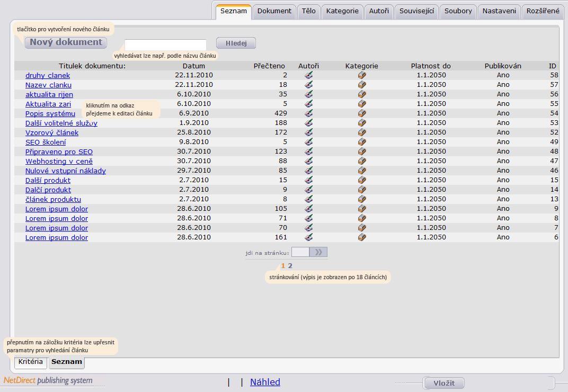Screen dimensions: 568x392
Task: Open authors icon for Nulové vstupní náklady
Action: point(308,170)
